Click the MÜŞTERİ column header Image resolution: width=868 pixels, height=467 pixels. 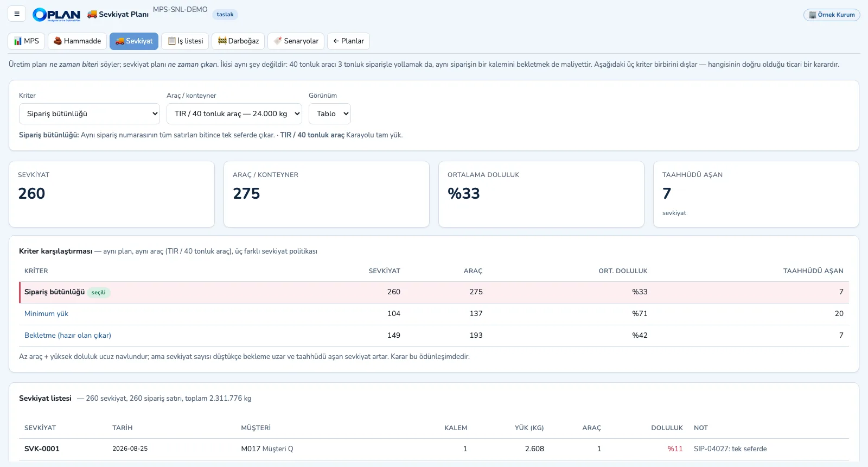(256, 428)
